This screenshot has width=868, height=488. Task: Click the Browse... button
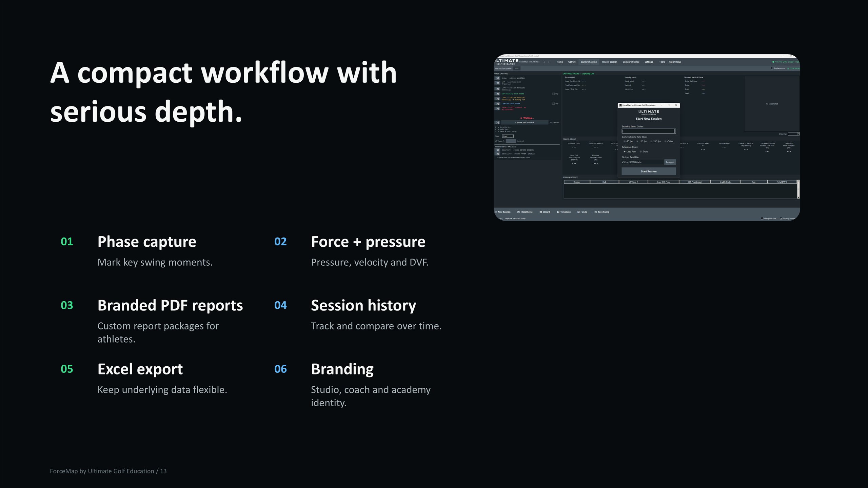tap(670, 162)
